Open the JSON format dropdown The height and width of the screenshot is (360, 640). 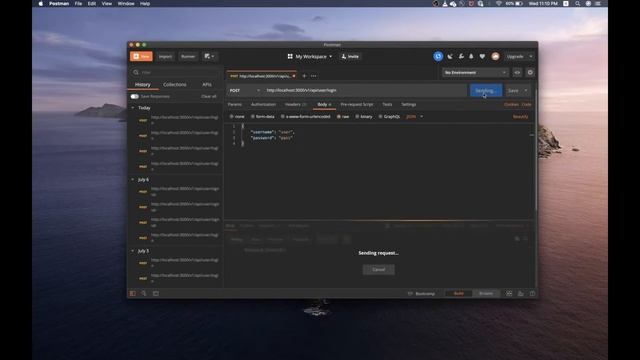click(414, 117)
